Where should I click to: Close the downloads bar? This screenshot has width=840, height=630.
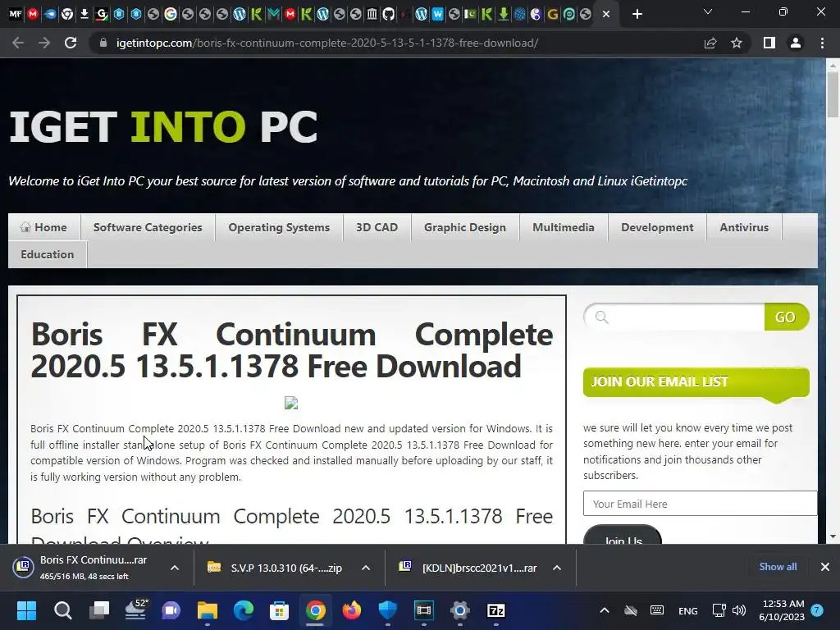point(825,567)
